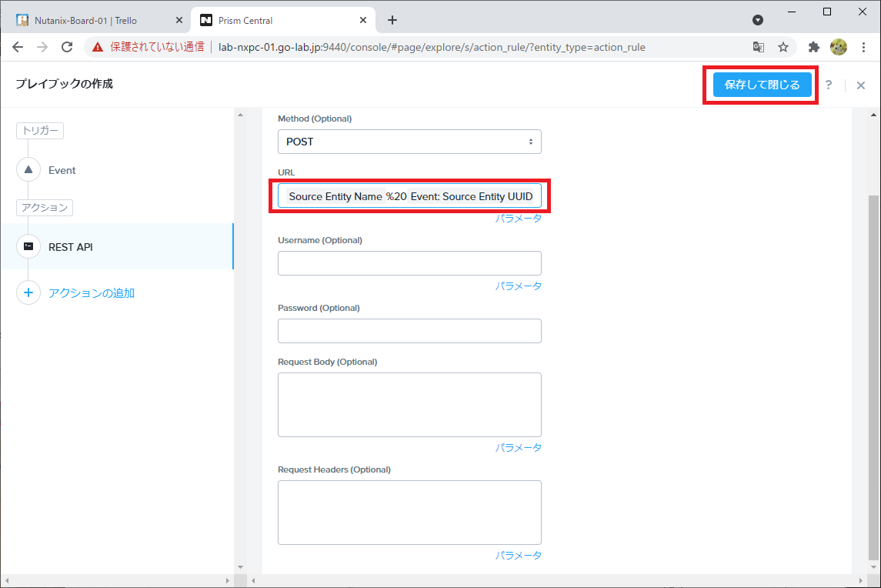Click the left panel horizontal scroll right arrow
The height and width of the screenshot is (588, 881).
pyautogui.click(x=228, y=580)
